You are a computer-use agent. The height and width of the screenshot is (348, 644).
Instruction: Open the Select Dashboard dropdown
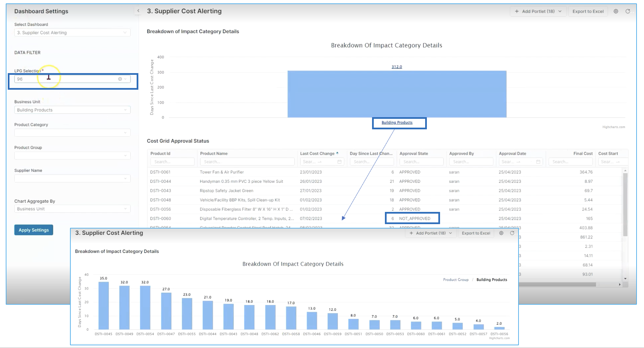[72, 32]
